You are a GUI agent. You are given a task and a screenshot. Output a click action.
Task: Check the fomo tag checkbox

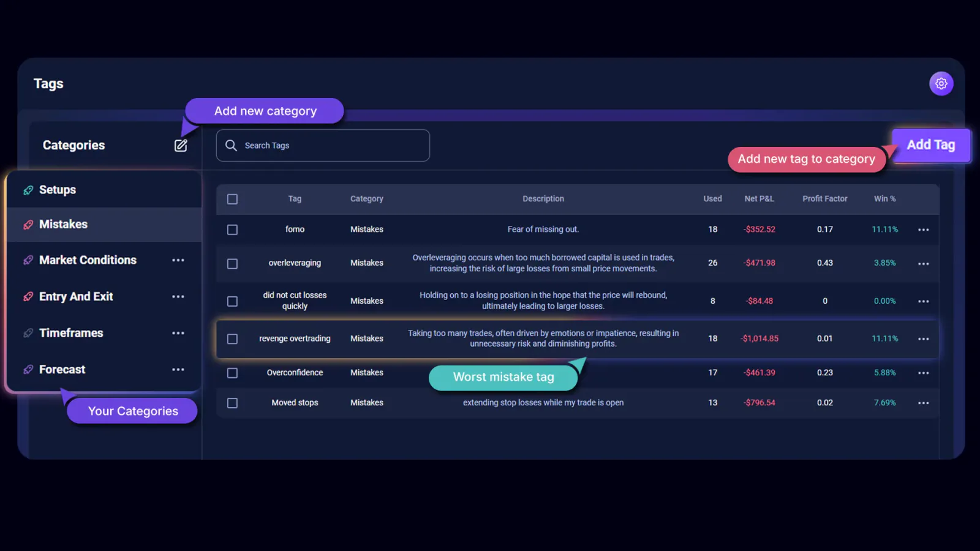(x=232, y=230)
